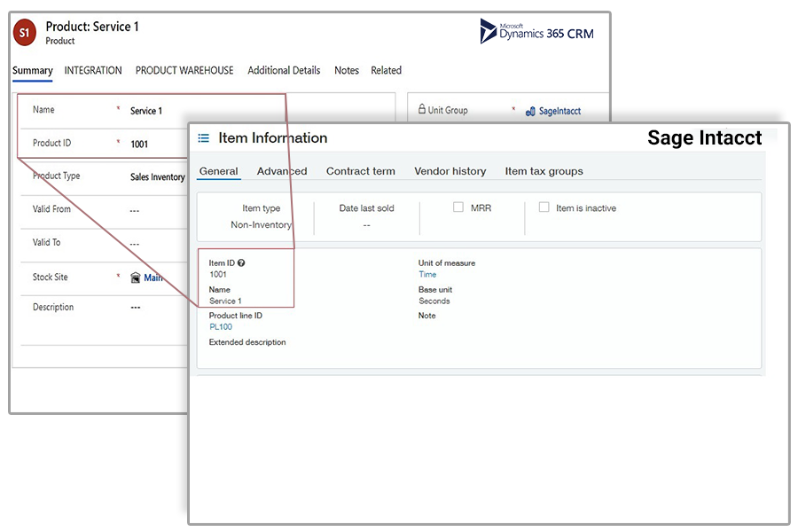Image resolution: width=798 pixels, height=532 pixels.
Task: Open the INTEGRATION tab
Action: click(93, 71)
